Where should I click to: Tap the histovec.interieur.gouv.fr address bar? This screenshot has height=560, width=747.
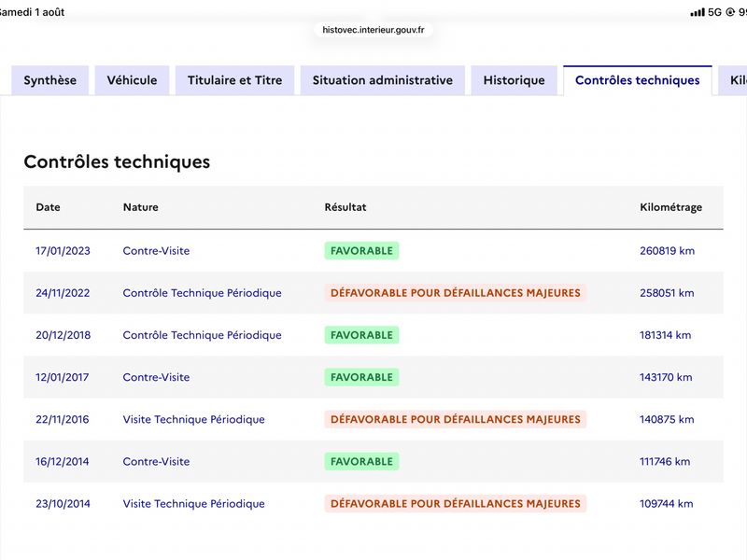click(373, 30)
